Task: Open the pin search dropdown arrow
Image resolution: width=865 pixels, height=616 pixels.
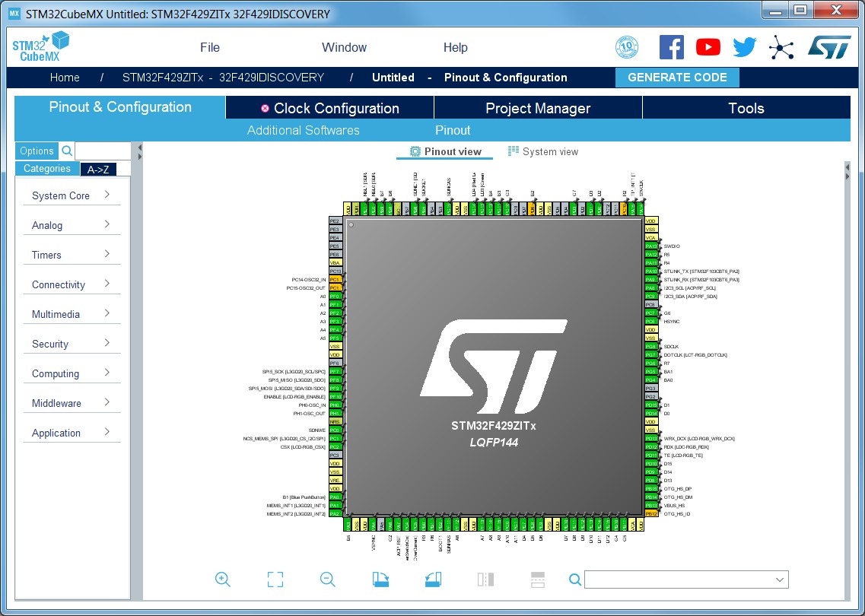Action: click(780, 579)
